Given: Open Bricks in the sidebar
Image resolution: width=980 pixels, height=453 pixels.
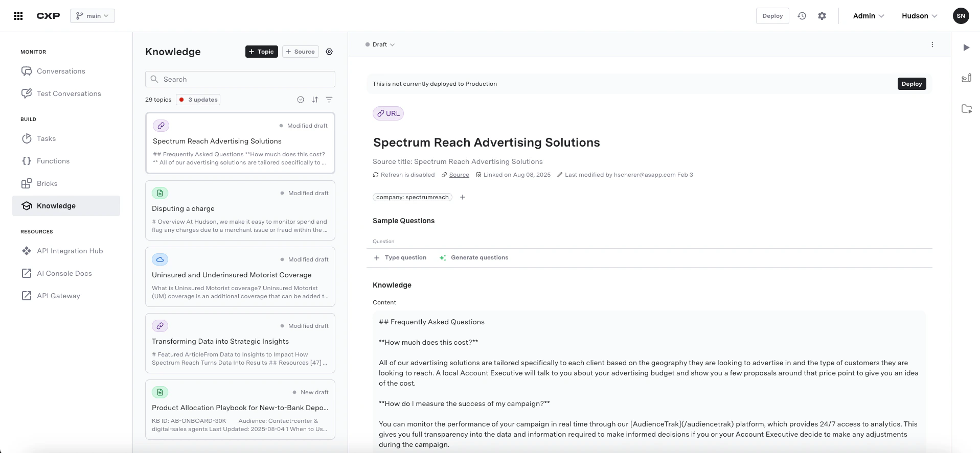Looking at the screenshot, I should coord(66,183).
